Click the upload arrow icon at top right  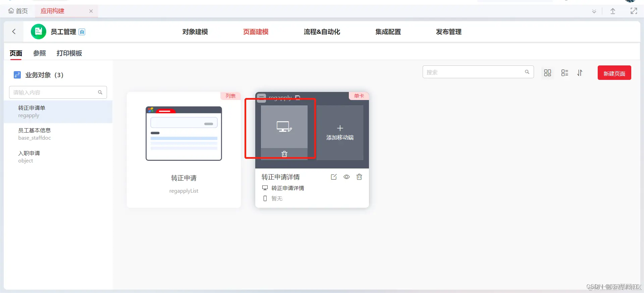pyautogui.click(x=613, y=11)
